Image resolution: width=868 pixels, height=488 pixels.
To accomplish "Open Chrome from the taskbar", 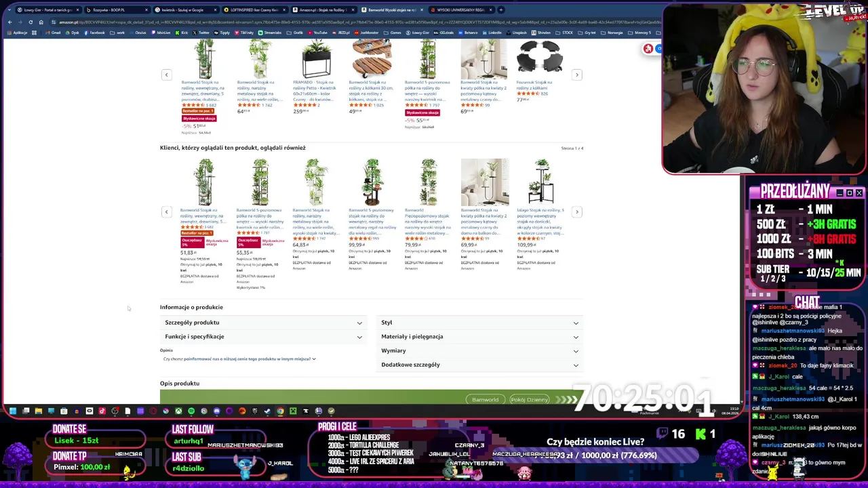I will tap(280, 411).
